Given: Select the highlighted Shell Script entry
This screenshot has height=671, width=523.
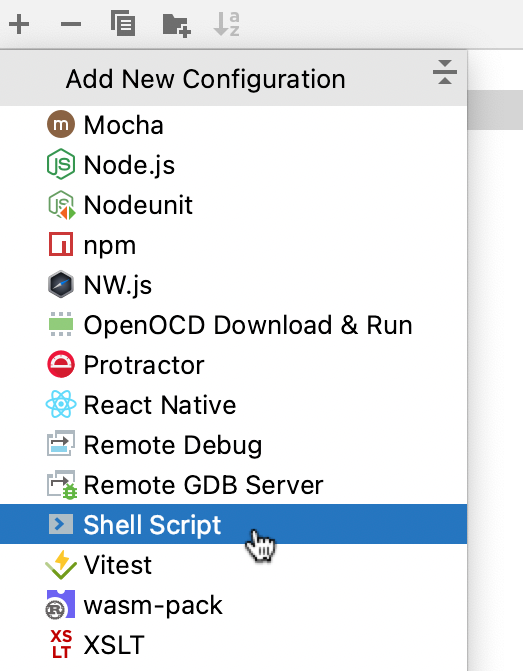Looking at the screenshot, I should tap(233, 524).
